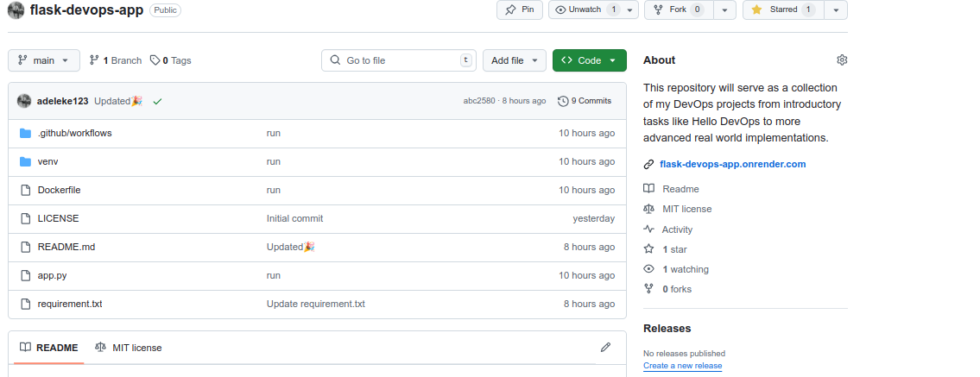
Task: Open the 9 Commits history link
Action: tap(585, 100)
